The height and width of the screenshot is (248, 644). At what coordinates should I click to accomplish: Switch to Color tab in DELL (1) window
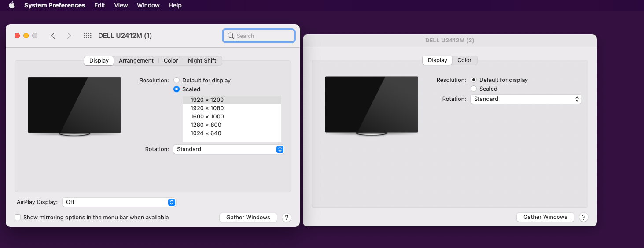coord(171,61)
